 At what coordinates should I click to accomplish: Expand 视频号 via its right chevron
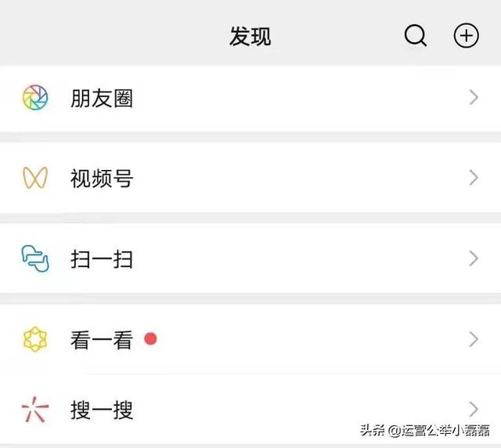(x=474, y=178)
